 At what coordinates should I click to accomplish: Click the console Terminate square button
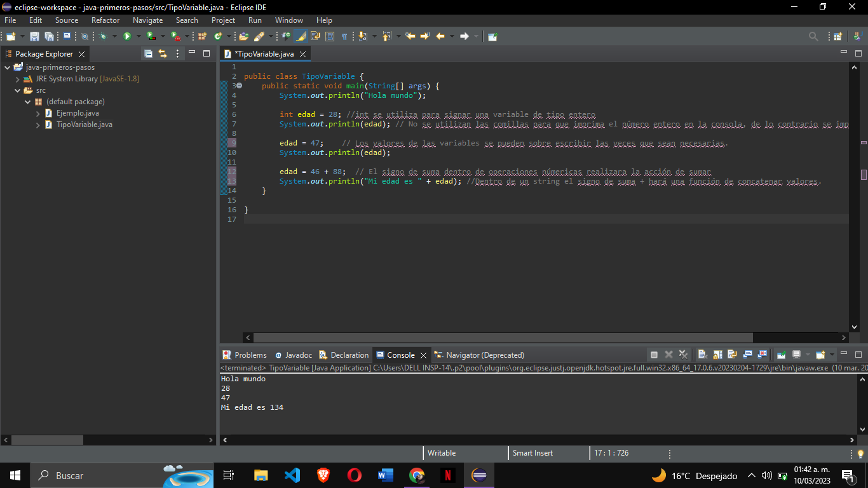pos(654,355)
